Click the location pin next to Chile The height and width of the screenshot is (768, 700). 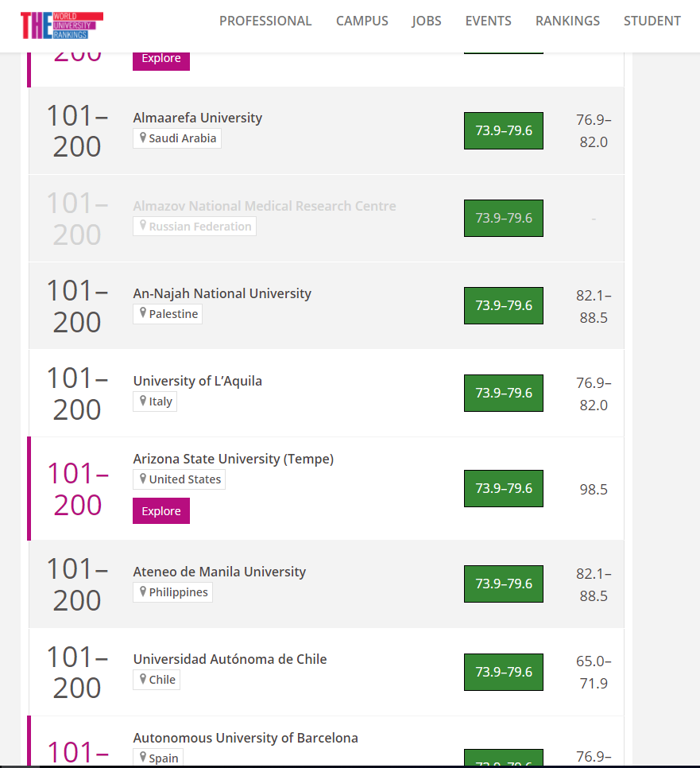coord(143,680)
